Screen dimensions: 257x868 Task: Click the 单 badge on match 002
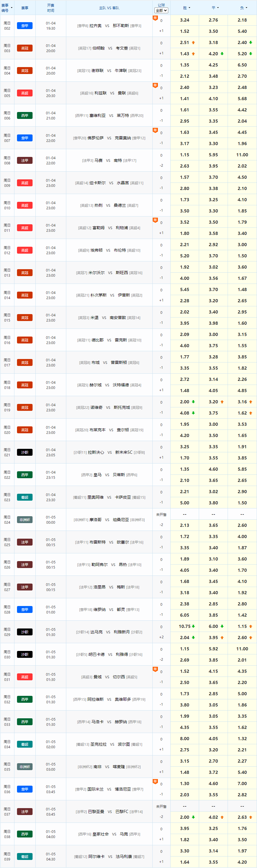click(x=155, y=18)
